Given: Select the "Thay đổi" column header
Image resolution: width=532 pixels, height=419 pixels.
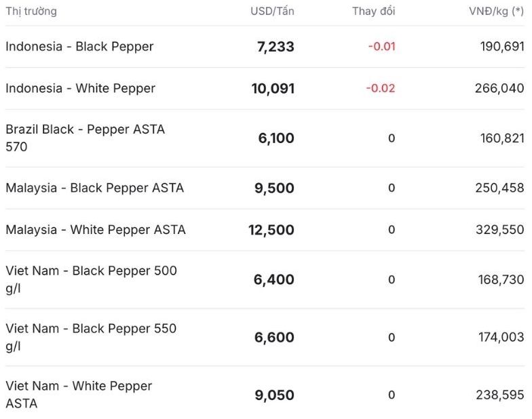Looking at the screenshot, I should pos(373,11).
